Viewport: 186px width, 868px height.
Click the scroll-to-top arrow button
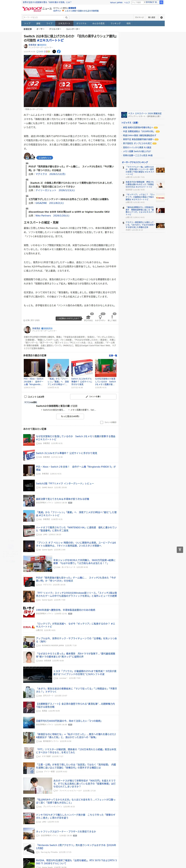coord(180,550)
